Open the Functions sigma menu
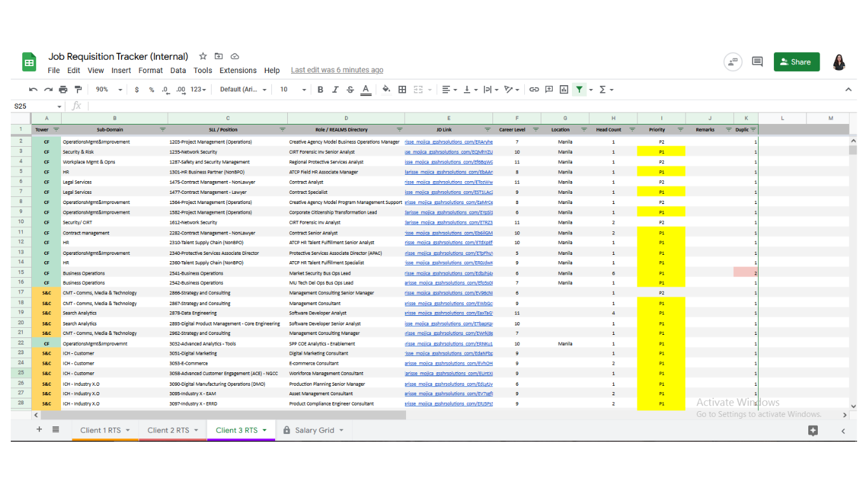 [606, 90]
